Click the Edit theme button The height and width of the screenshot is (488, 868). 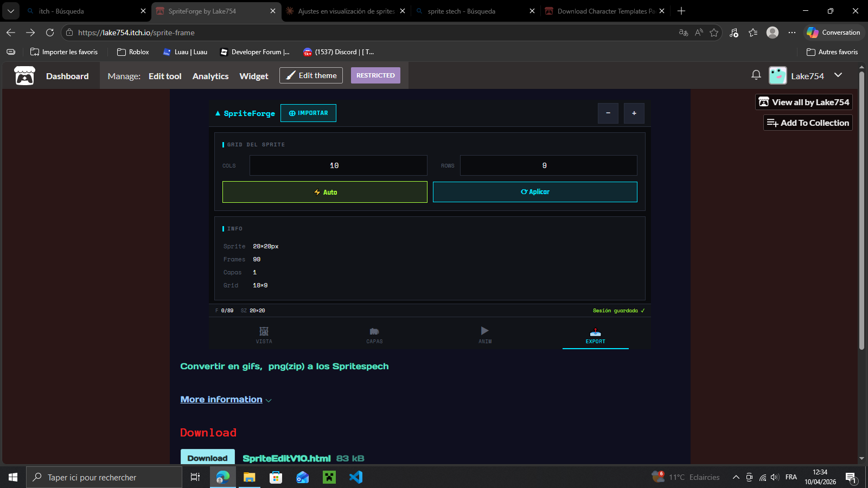click(x=311, y=75)
